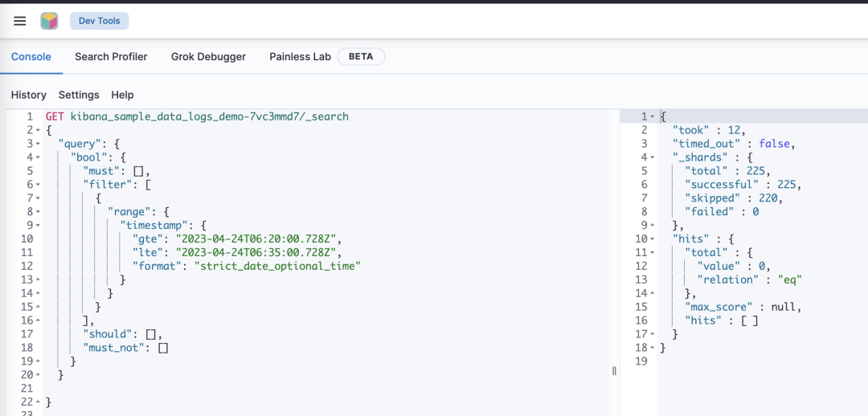This screenshot has width=868, height=416.
Task: Click the pane resize handle between editors
Action: [614, 371]
